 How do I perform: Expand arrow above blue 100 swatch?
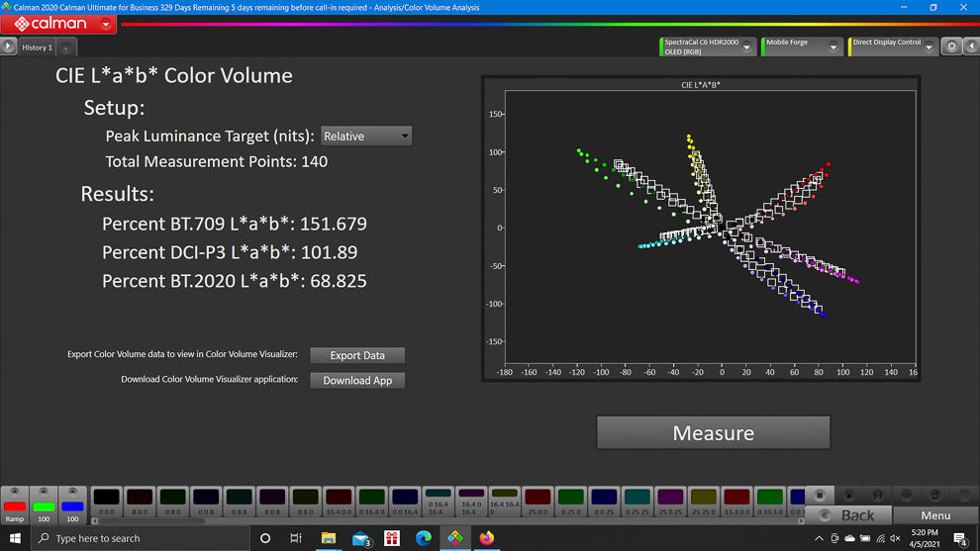click(72, 492)
